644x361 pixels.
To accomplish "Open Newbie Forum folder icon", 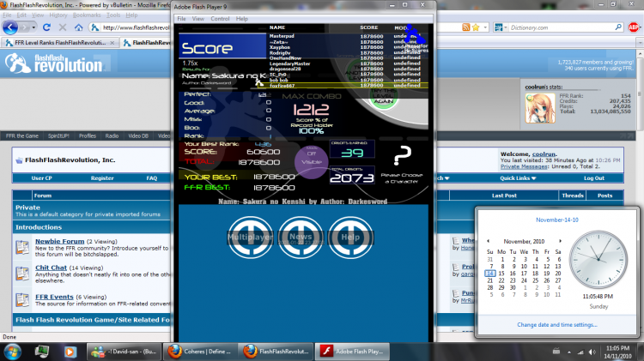I will coord(22,247).
